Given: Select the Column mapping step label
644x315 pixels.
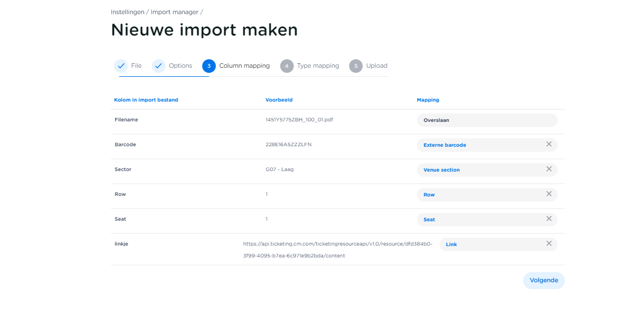Looking at the screenshot, I should [244, 66].
